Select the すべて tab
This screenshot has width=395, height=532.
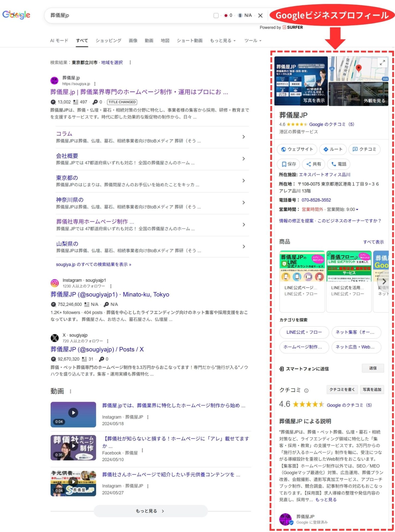82,41
